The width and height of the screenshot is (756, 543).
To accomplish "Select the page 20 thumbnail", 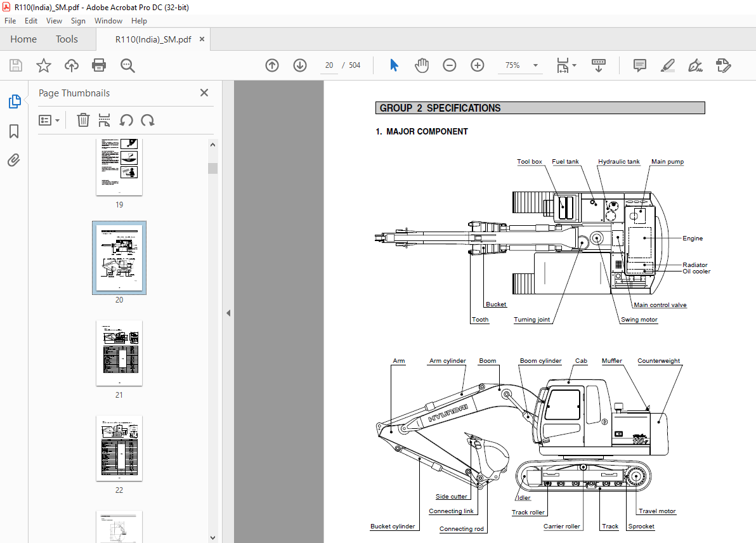I will tap(119, 258).
